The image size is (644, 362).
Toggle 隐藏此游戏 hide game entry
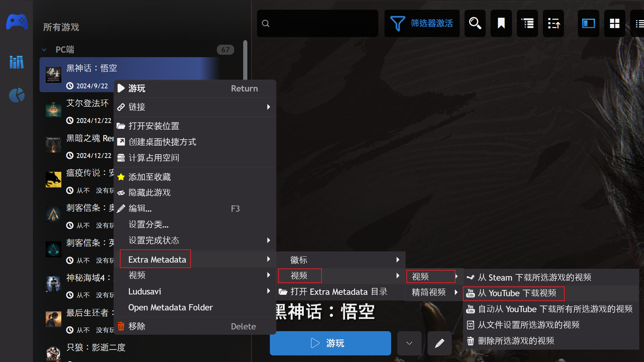(195, 193)
